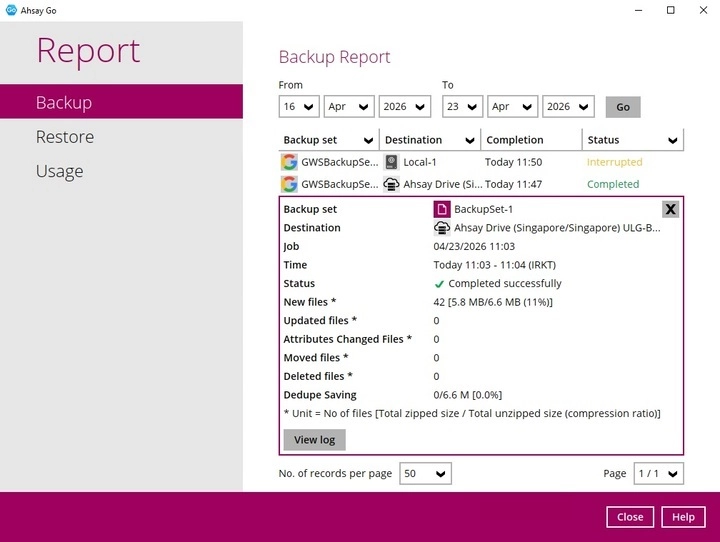The width and height of the screenshot is (720, 542).
Task: Open the From year dropdown showing 2026
Action: pyautogui.click(x=405, y=107)
